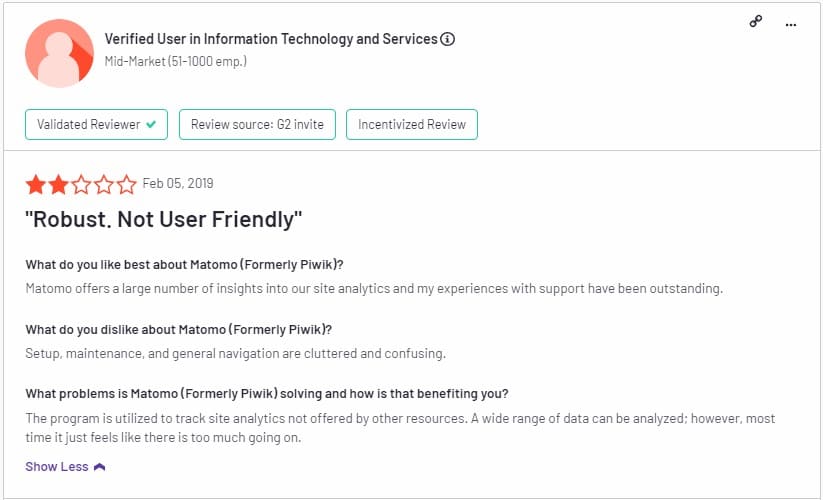Click the info icon beside Services
This screenshot has height=500, width=823.
click(x=447, y=39)
